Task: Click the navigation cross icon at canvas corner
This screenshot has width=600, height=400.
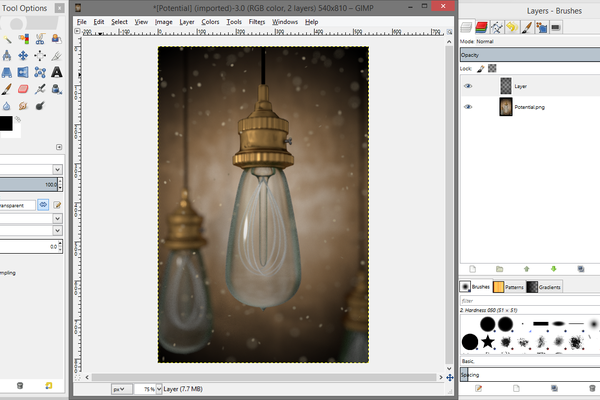Action: (450, 377)
